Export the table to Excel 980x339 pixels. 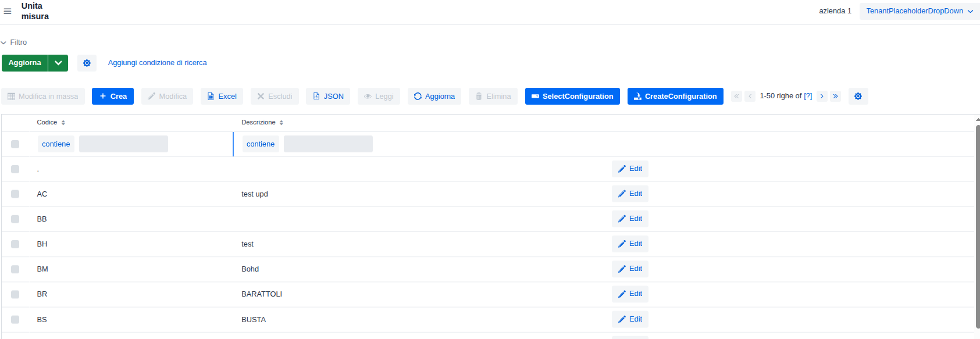222,97
